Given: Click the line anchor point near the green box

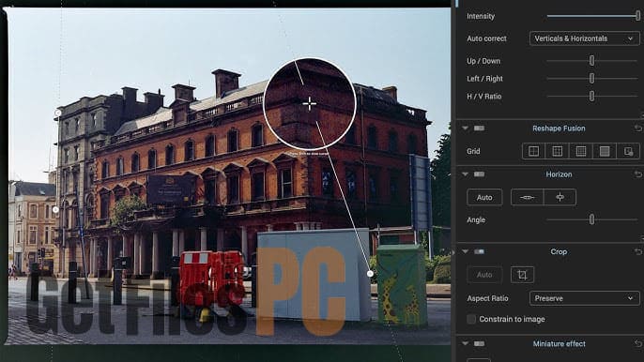Looking at the screenshot, I should (x=370, y=273).
